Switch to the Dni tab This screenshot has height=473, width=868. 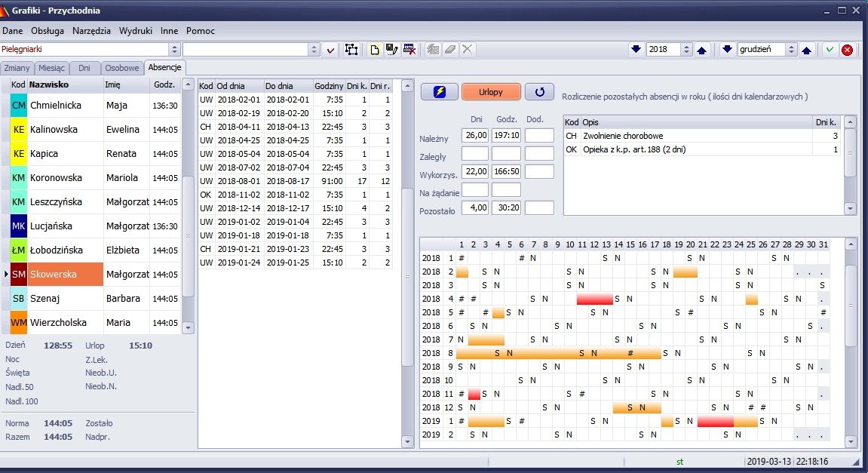click(x=84, y=68)
